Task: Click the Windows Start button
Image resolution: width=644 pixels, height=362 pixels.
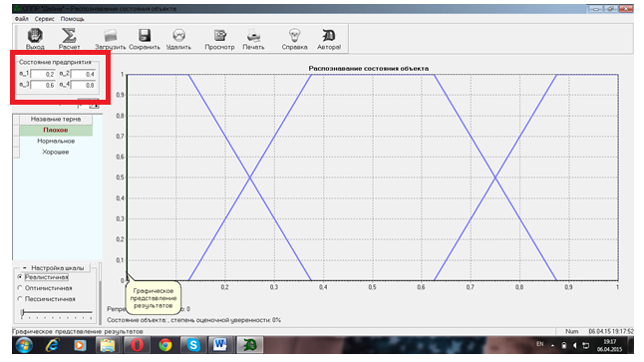Action: click(24, 345)
